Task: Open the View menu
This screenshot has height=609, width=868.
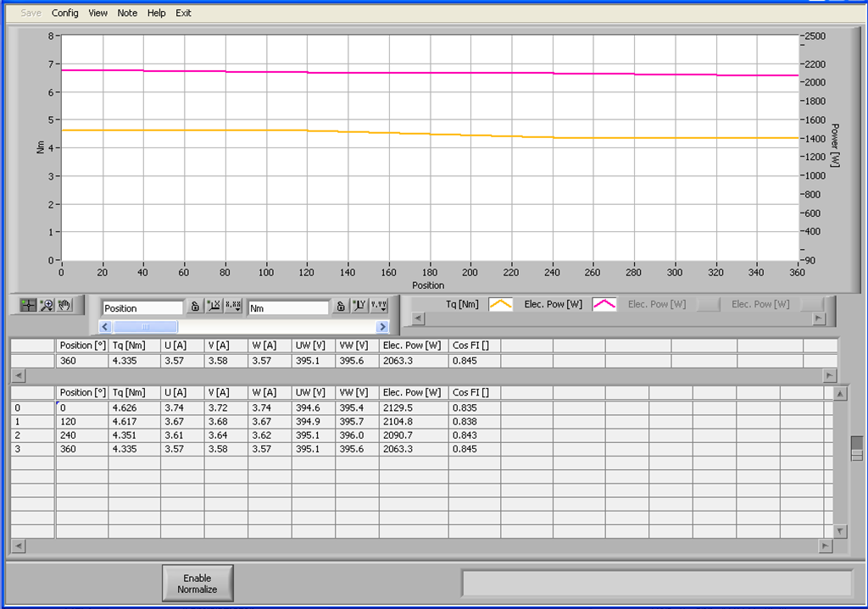Action: point(97,13)
